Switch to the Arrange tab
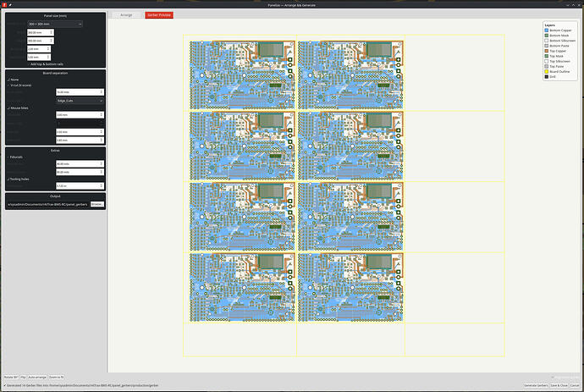Viewport: 584px width, 392px height. click(126, 15)
